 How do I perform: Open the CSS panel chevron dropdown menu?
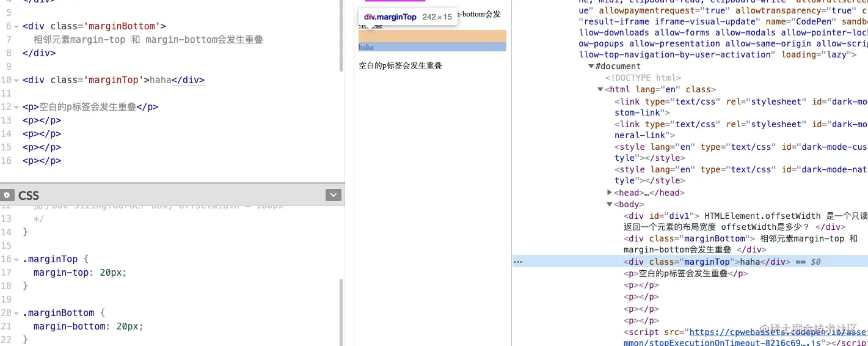(x=333, y=195)
